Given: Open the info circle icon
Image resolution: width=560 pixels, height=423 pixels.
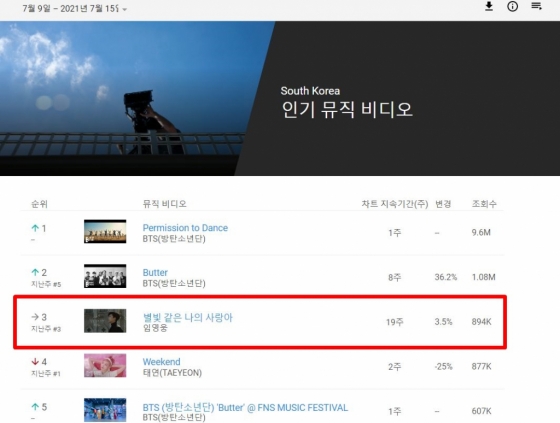Looking at the screenshot, I should tap(512, 6).
